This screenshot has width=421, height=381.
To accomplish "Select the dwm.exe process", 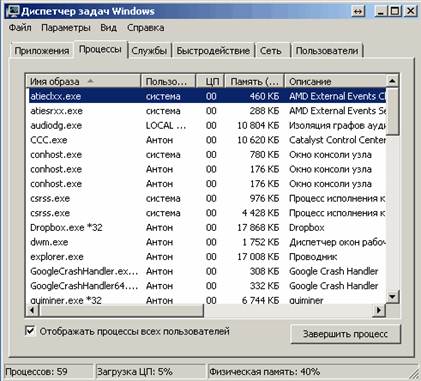I will coord(206,242).
